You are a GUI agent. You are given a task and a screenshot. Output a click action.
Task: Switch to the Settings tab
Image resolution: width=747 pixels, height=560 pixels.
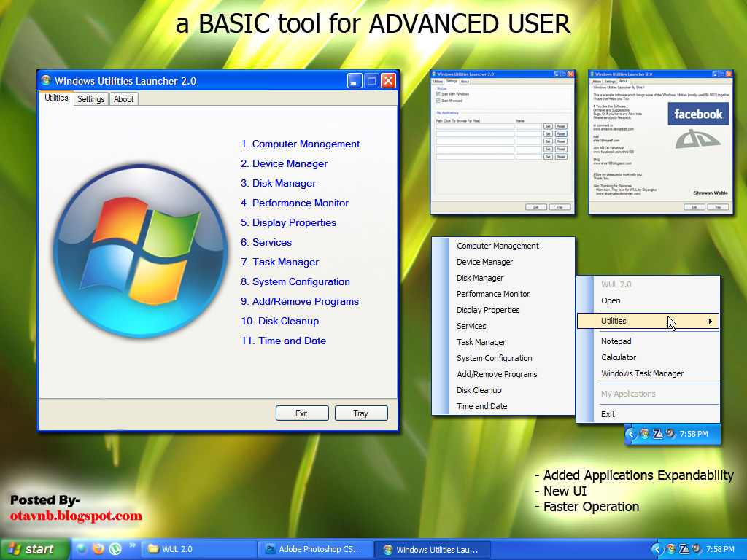pyautogui.click(x=90, y=98)
